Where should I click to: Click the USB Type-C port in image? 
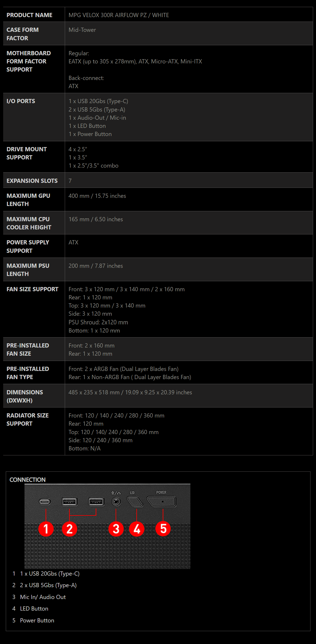(45, 502)
